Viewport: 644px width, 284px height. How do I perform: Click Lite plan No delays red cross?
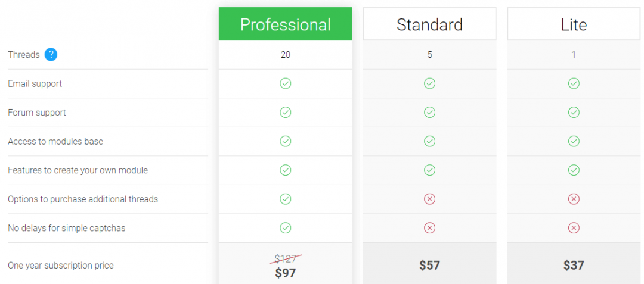point(574,227)
